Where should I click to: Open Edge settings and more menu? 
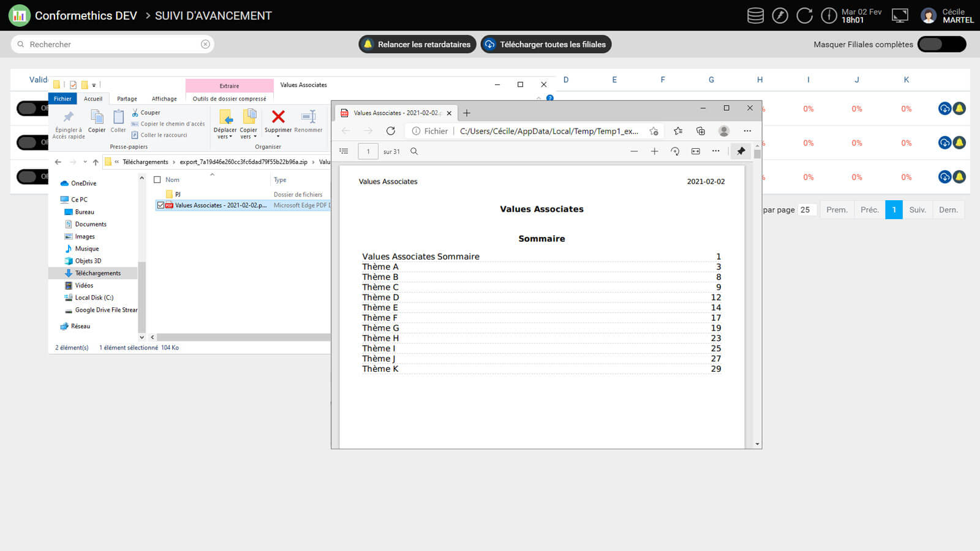[x=747, y=131]
